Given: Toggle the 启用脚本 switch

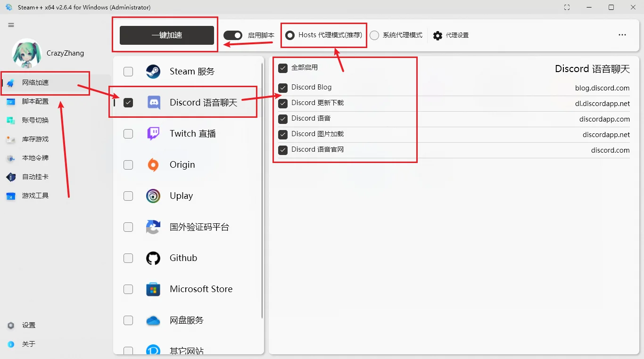Looking at the screenshot, I should pos(233,35).
